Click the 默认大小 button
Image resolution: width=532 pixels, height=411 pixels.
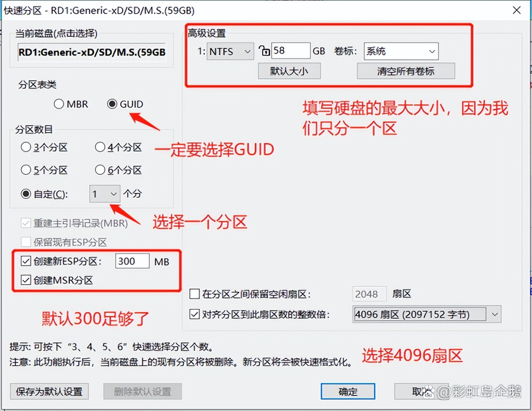coord(289,71)
